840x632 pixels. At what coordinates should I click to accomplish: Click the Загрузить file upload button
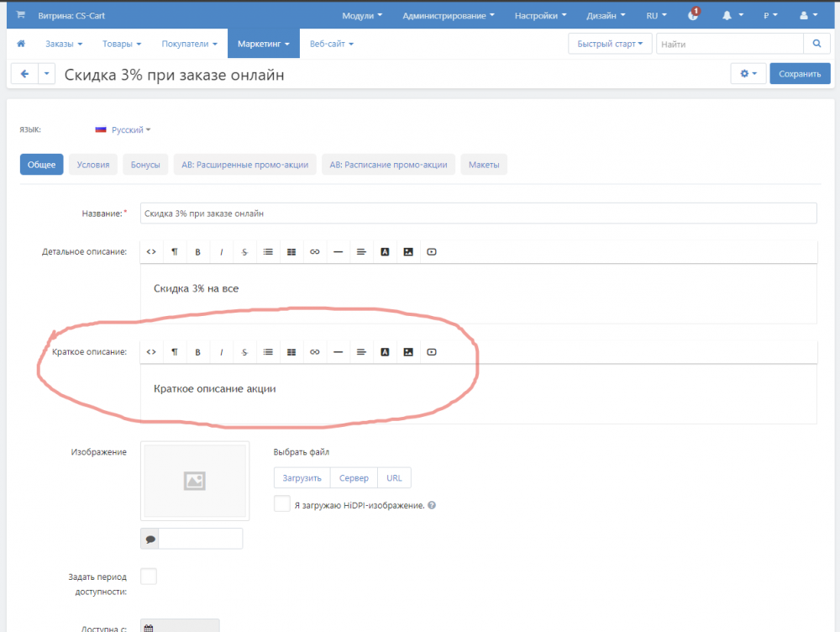click(302, 478)
